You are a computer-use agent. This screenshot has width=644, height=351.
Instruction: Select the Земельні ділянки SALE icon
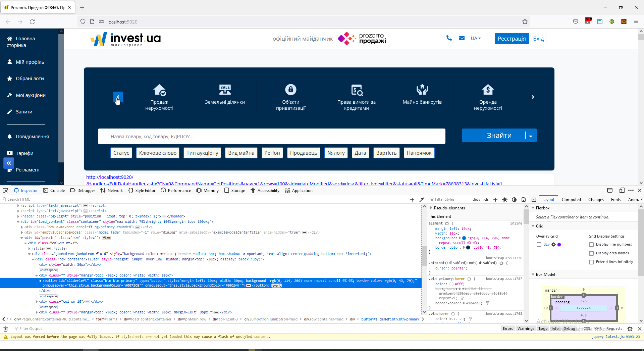pyautogui.click(x=225, y=90)
